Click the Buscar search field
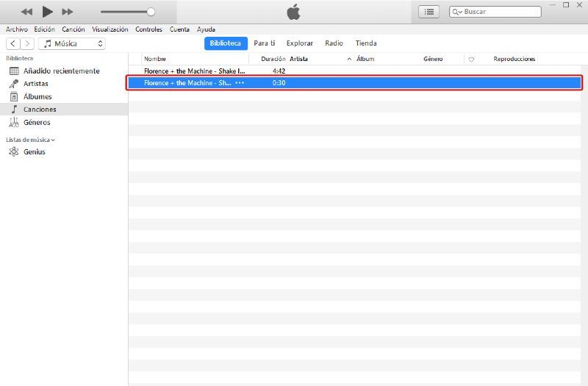 (501, 12)
